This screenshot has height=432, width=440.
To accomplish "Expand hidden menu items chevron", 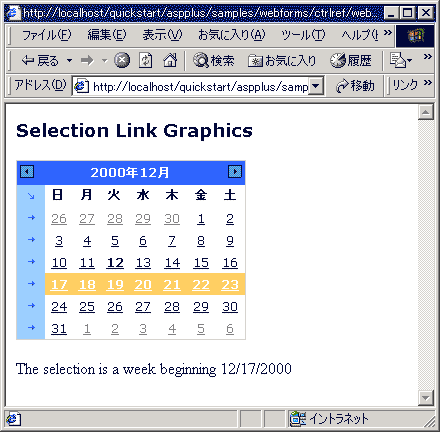I will point(388,33).
